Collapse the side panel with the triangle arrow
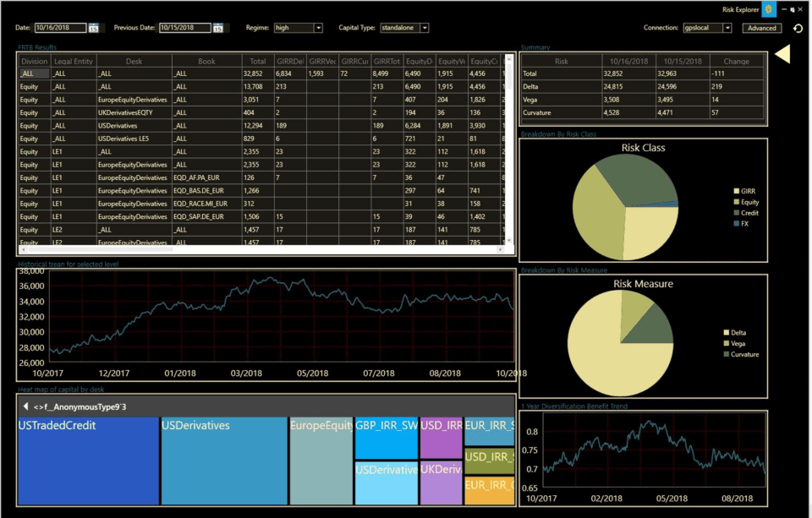Image resolution: width=812 pixels, height=518 pixels. pos(782,54)
